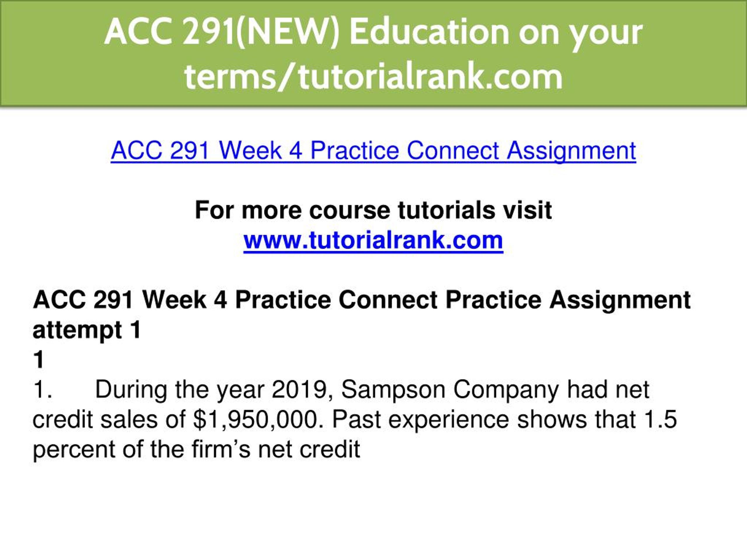Image resolution: width=747 pixels, height=560 pixels.
Task: Click the bold 'attempt 1' line
Action: [x=87, y=330]
